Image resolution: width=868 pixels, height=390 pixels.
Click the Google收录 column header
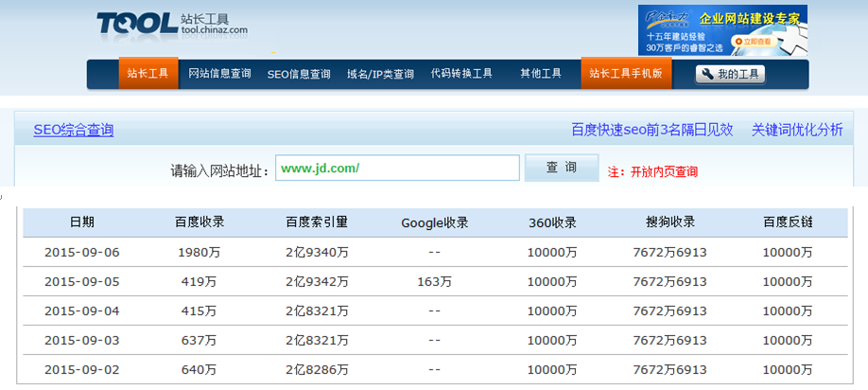click(x=435, y=223)
